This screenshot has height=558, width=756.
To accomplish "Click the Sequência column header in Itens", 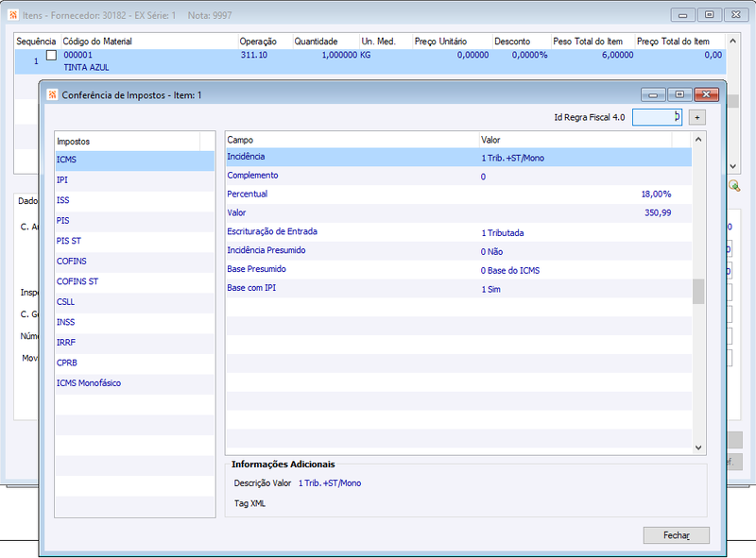I will point(36,42).
